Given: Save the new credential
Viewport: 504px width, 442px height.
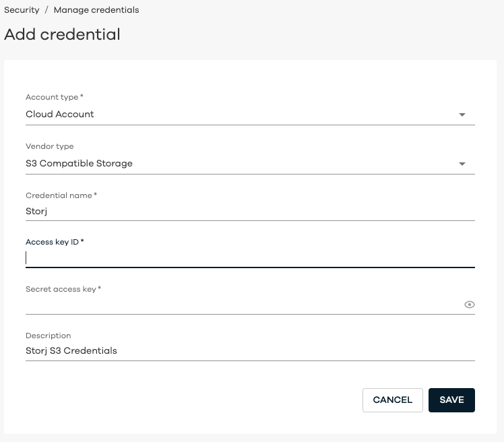Looking at the screenshot, I should [x=451, y=400].
